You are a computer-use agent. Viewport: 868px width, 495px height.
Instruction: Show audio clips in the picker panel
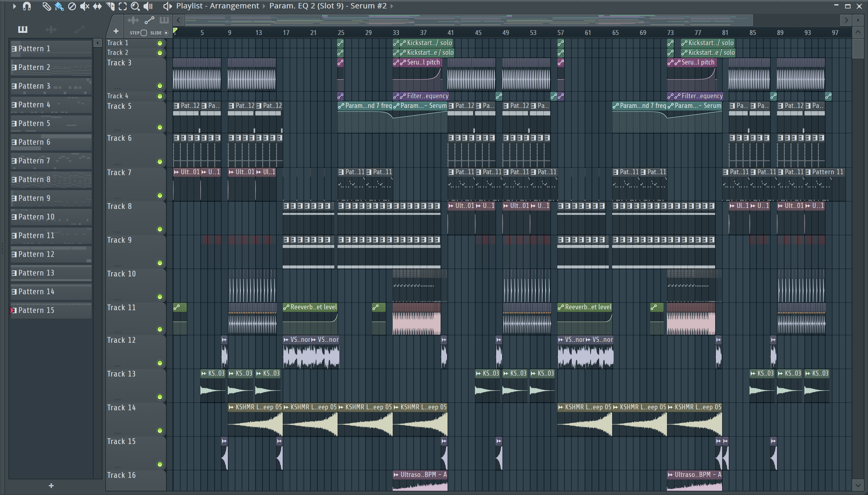click(51, 30)
